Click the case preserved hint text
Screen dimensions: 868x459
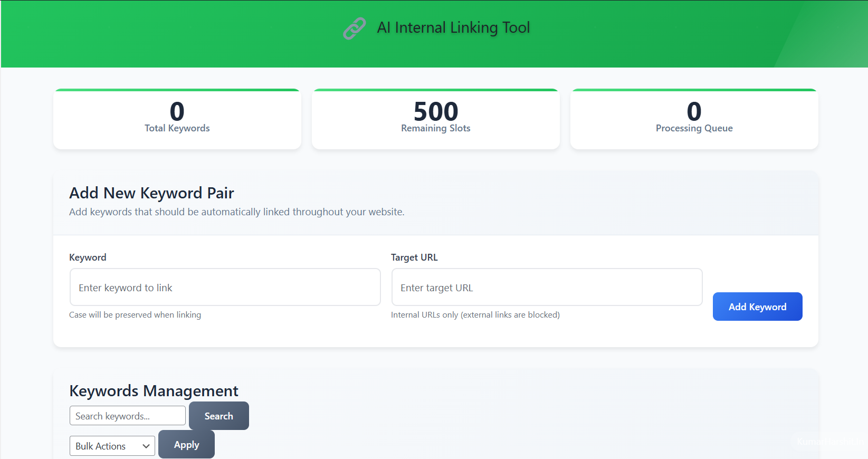point(135,315)
